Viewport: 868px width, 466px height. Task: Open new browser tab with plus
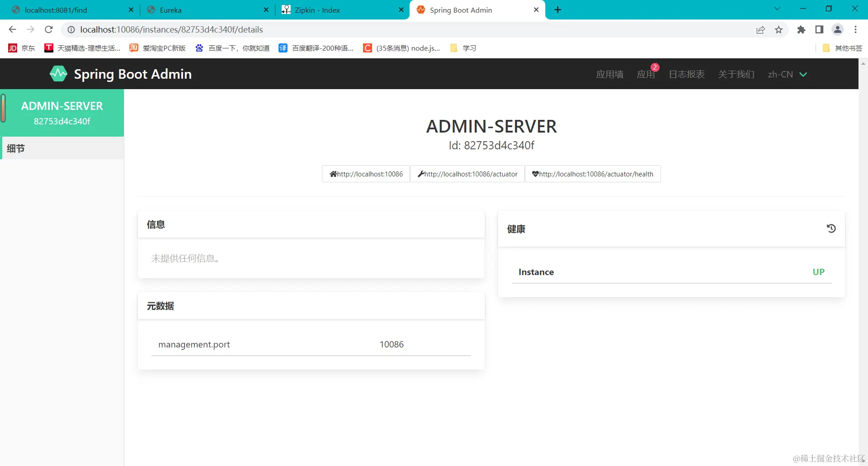[558, 10]
